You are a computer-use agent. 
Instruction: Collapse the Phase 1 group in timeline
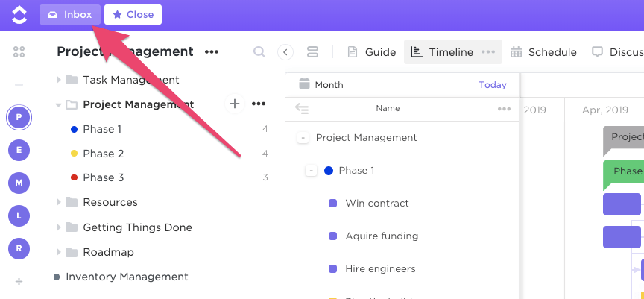point(312,171)
